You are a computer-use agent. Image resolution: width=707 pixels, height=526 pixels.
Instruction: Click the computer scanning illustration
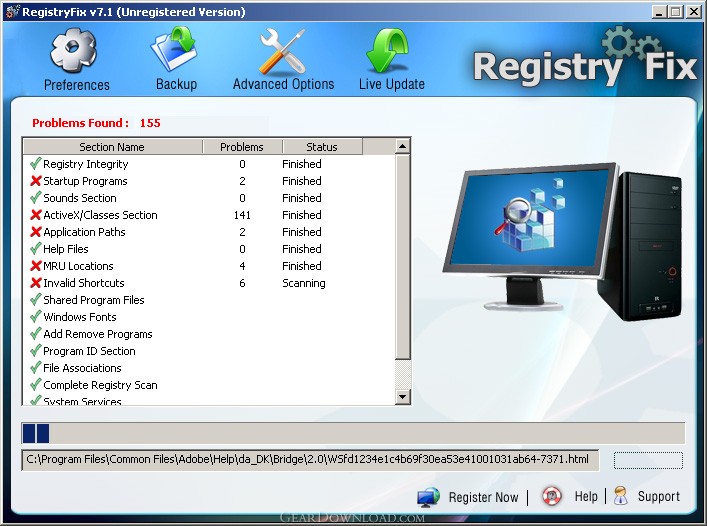(562, 242)
